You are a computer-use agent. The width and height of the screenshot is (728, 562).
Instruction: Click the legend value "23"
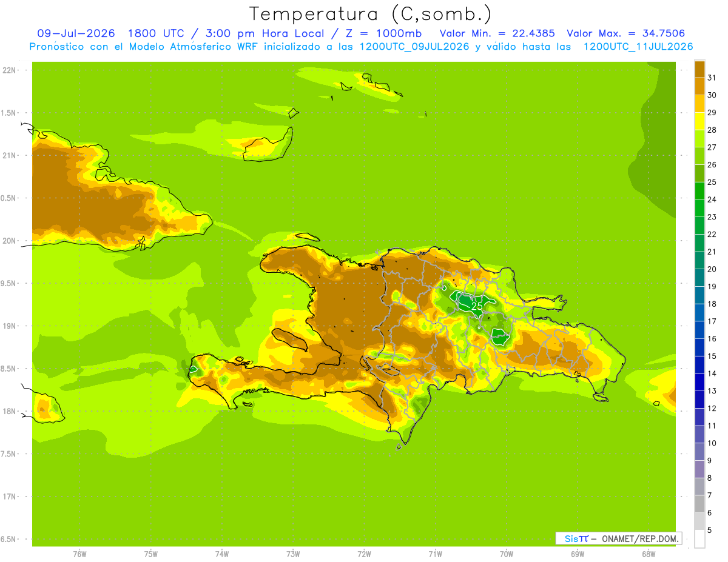coord(712,217)
